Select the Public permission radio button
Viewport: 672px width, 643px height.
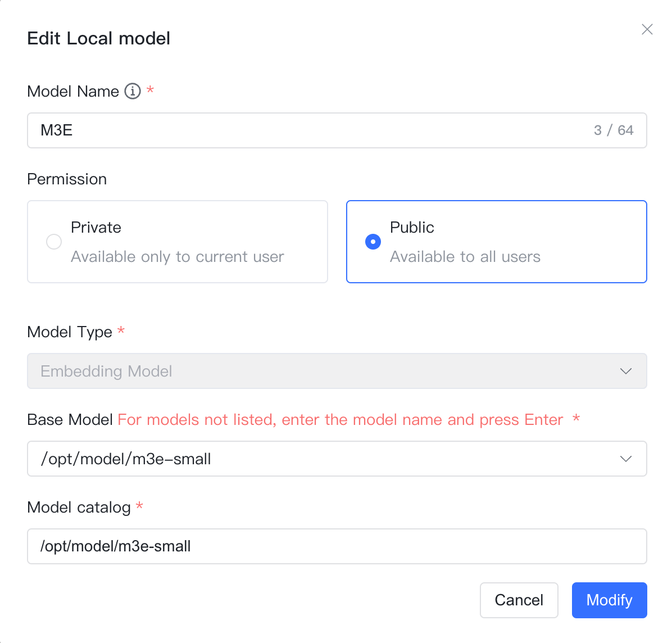(373, 242)
